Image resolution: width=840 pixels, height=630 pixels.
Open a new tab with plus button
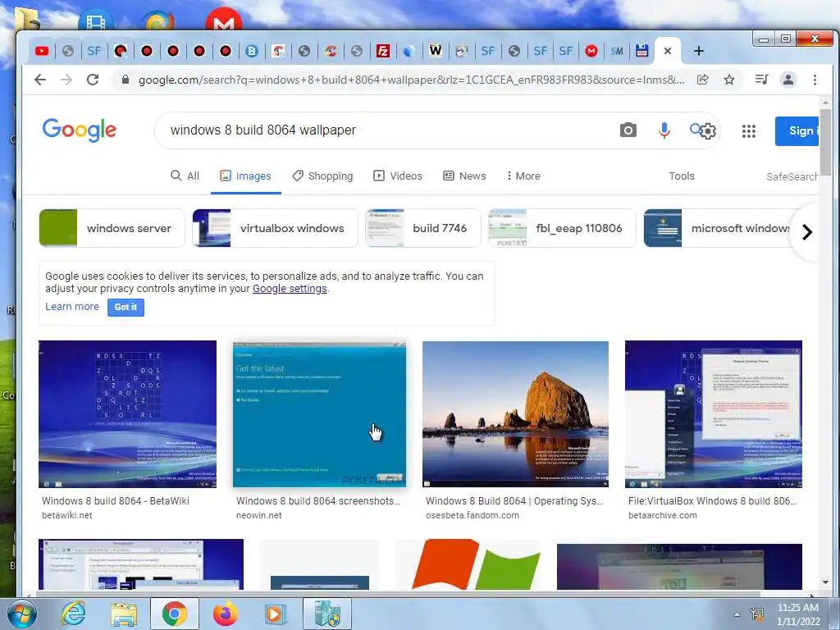point(699,51)
